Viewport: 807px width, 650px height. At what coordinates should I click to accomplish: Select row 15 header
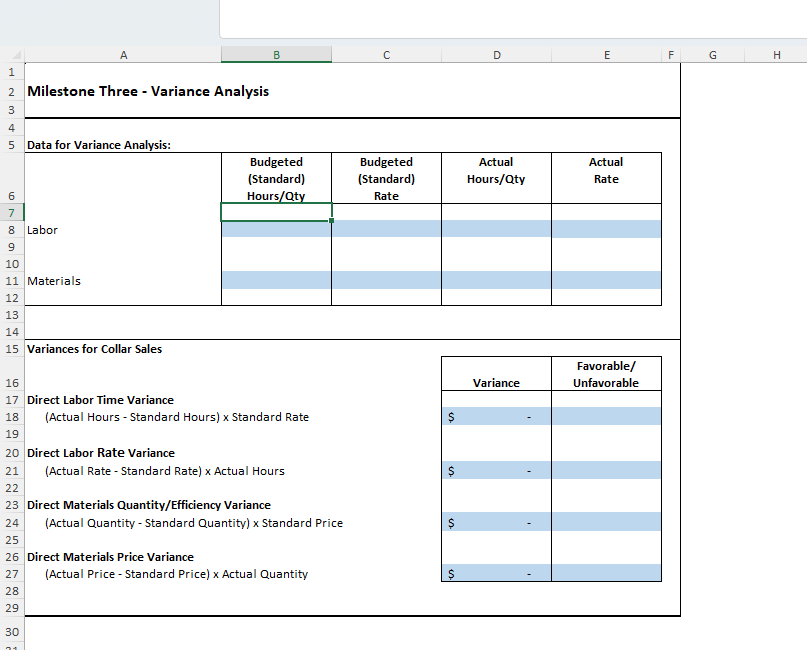(12, 349)
